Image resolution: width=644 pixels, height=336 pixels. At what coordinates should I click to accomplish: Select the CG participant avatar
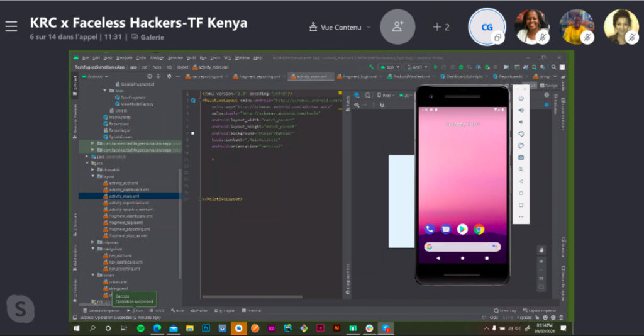click(487, 27)
